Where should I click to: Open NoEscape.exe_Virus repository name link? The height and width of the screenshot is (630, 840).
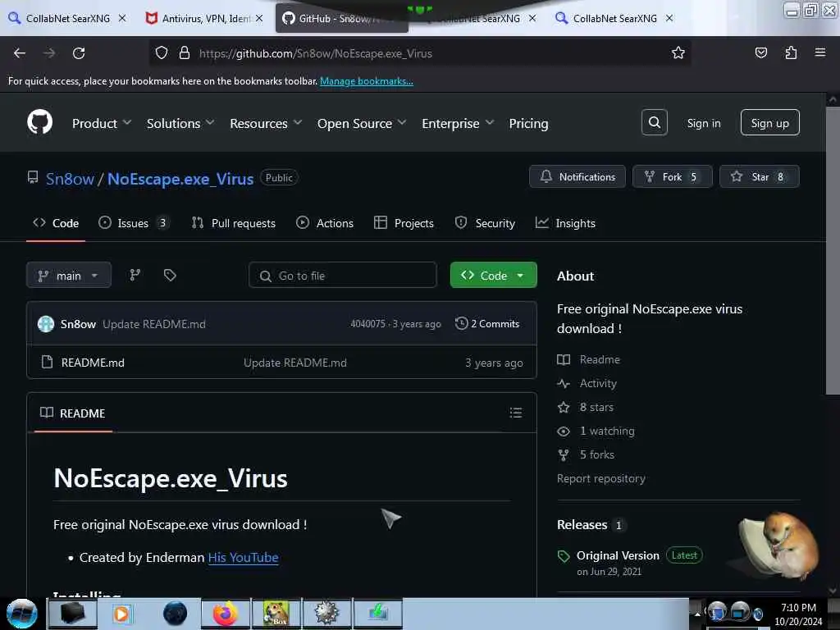180,178
